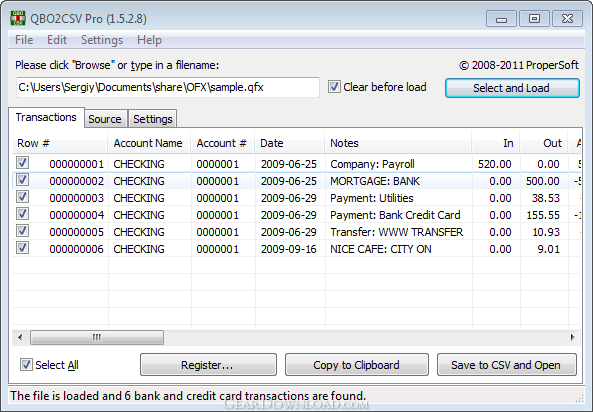Switch to the Settings tab
Image resolution: width=593 pixels, height=412 pixels.
pos(153,119)
